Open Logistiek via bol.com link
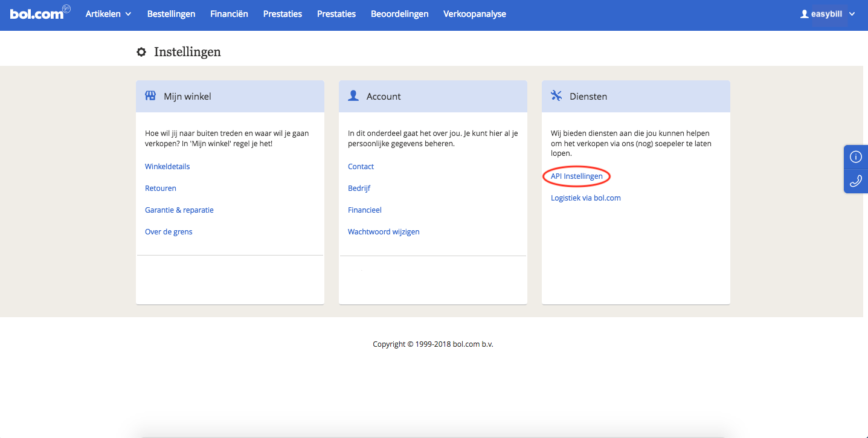The height and width of the screenshot is (438, 868). click(585, 198)
